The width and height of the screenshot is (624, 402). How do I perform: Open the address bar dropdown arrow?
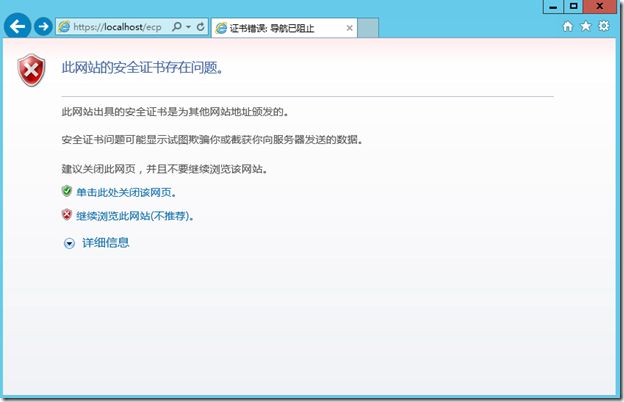[189, 27]
